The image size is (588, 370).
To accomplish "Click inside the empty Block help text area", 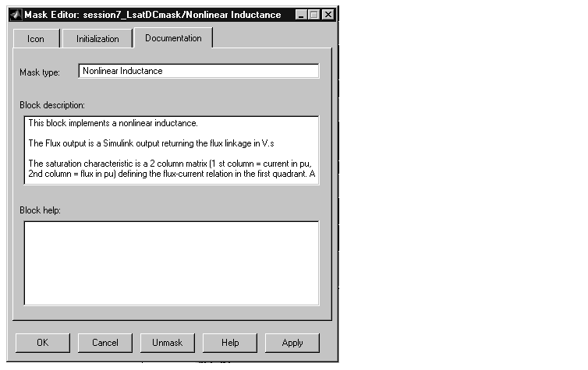I will click(172, 263).
